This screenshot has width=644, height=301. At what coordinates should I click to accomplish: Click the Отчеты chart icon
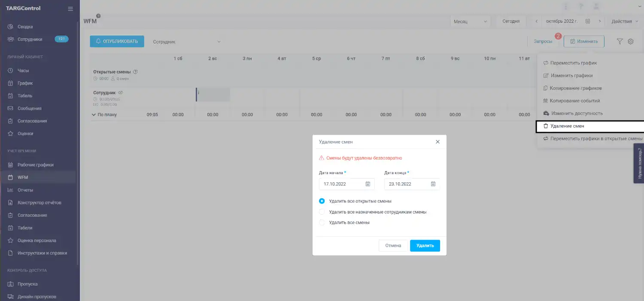(x=10, y=190)
